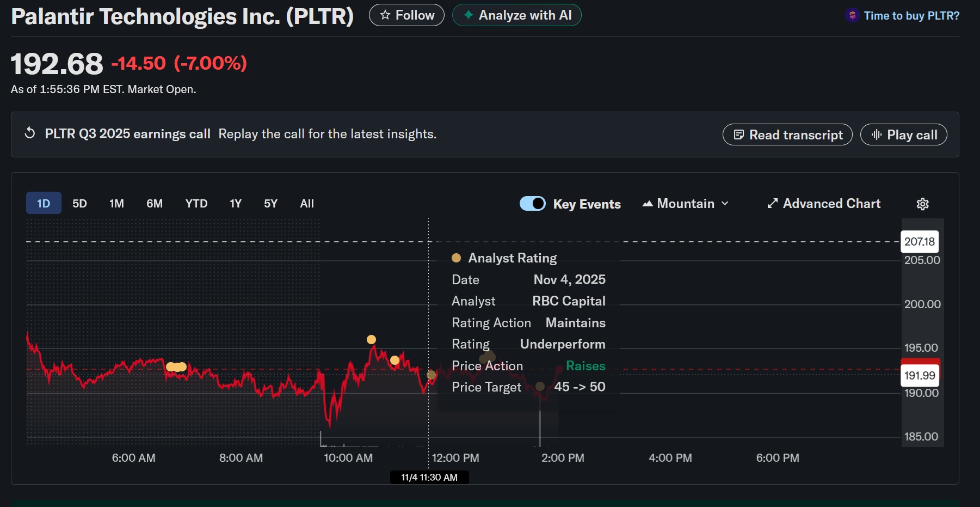This screenshot has height=507, width=980.
Task: Click the 'Maintains' rating action value
Action: pos(576,323)
